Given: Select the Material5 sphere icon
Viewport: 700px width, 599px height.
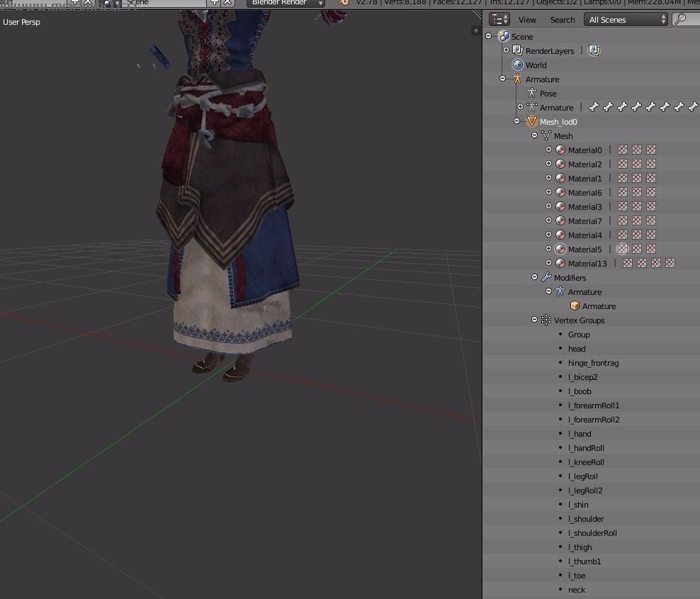Looking at the screenshot, I should click(560, 250).
